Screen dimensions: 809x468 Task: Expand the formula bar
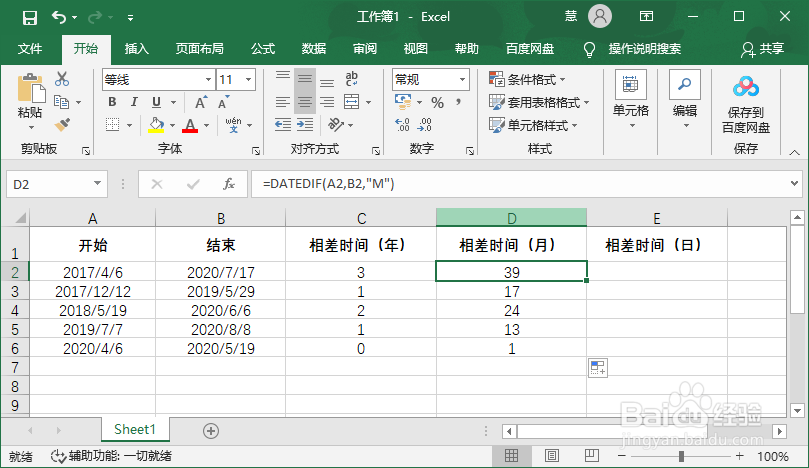tap(794, 183)
